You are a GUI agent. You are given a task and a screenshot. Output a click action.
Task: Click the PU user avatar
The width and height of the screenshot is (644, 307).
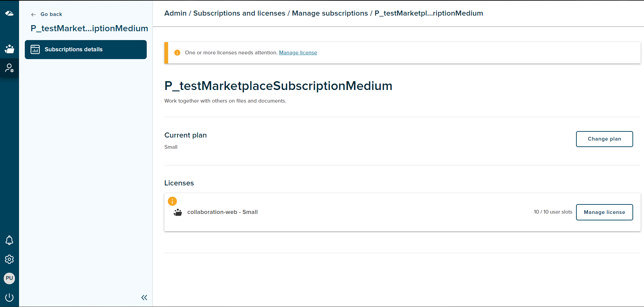9,278
